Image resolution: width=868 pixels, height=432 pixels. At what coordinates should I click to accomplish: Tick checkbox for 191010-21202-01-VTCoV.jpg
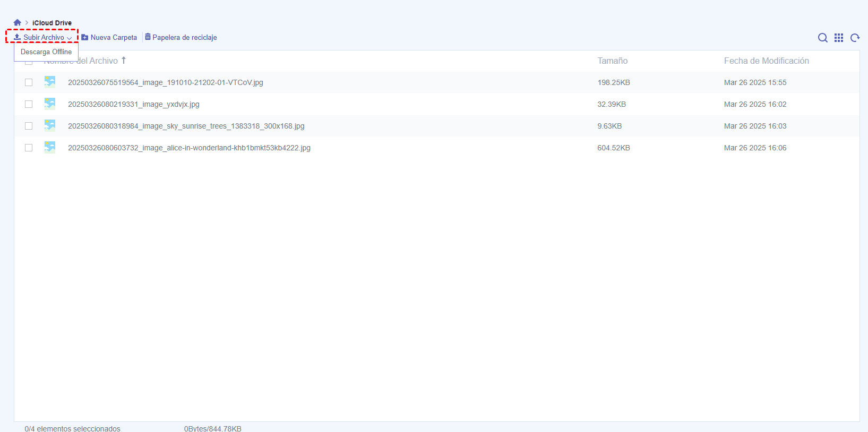tap(29, 82)
